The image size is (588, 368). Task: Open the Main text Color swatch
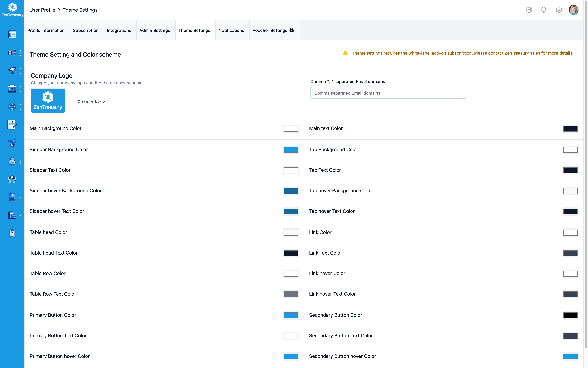tap(570, 128)
